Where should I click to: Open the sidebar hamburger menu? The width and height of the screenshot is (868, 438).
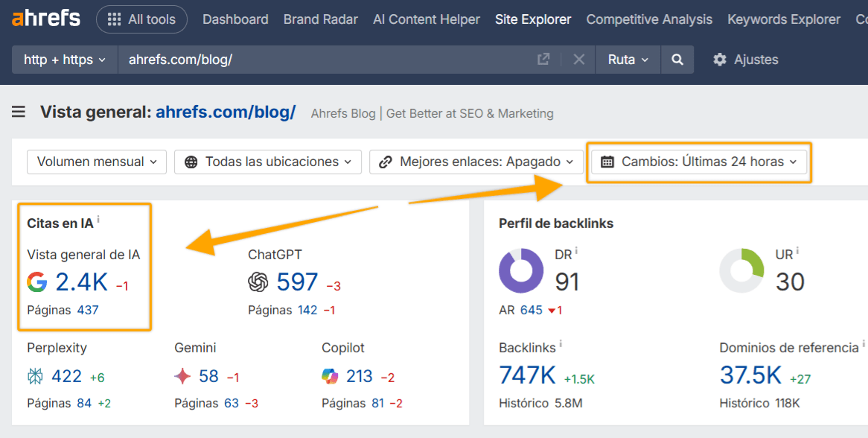(x=18, y=112)
